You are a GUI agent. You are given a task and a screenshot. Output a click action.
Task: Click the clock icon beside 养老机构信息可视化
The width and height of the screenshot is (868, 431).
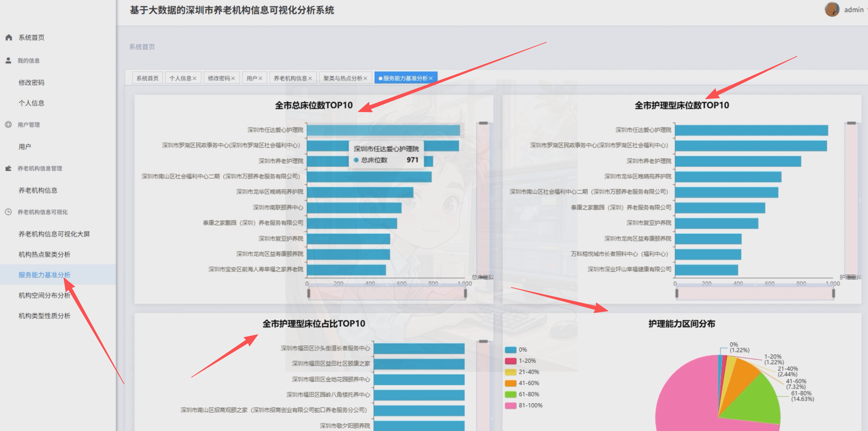tap(9, 212)
